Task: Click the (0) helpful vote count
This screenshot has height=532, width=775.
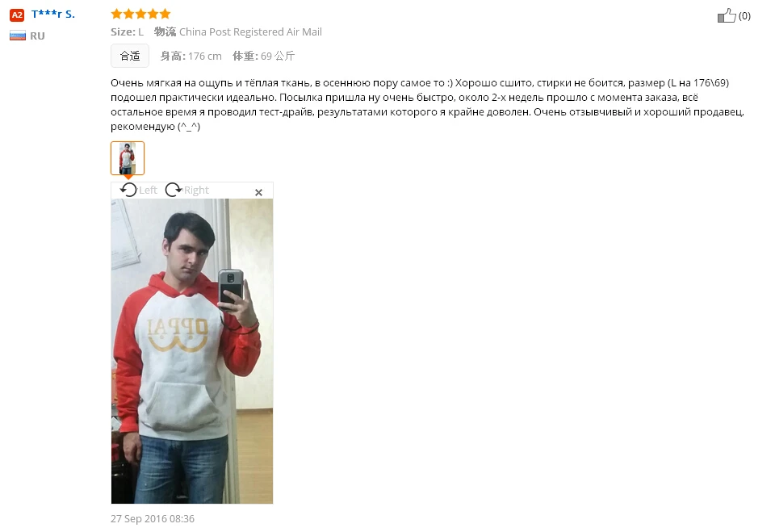Action: coord(744,16)
